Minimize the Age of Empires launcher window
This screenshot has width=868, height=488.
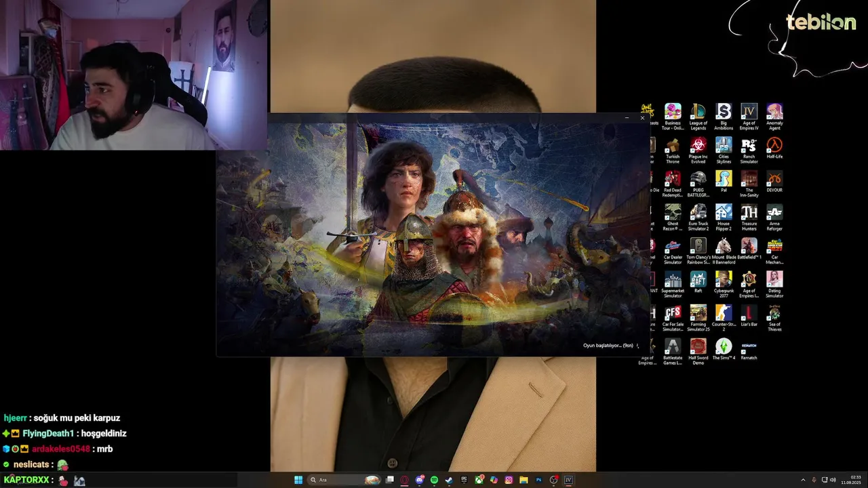pos(627,118)
